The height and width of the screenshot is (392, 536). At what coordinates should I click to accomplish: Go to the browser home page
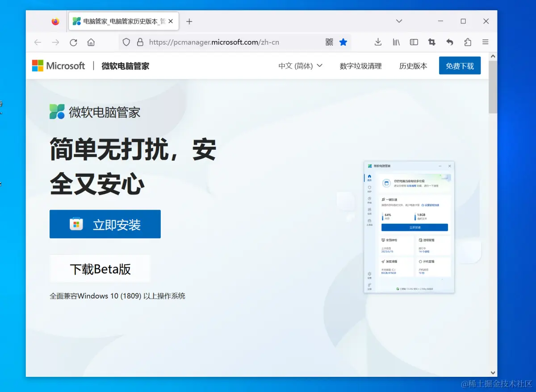click(x=91, y=42)
